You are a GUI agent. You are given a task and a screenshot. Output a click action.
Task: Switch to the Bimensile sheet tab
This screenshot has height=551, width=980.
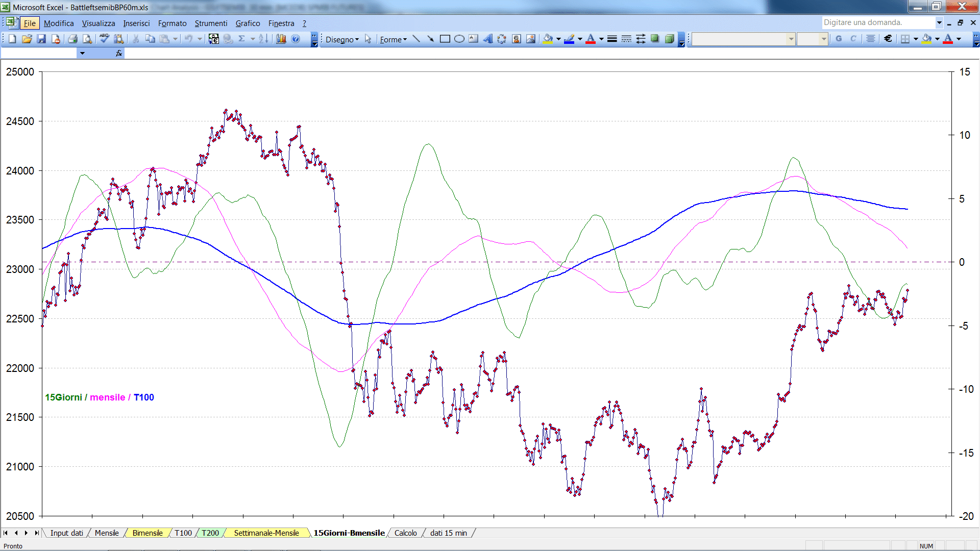click(148, 533)
